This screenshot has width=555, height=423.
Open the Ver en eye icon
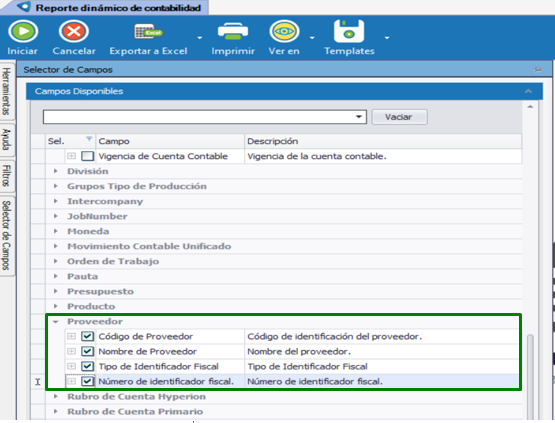pyautogui.click(x=284, y=32)
